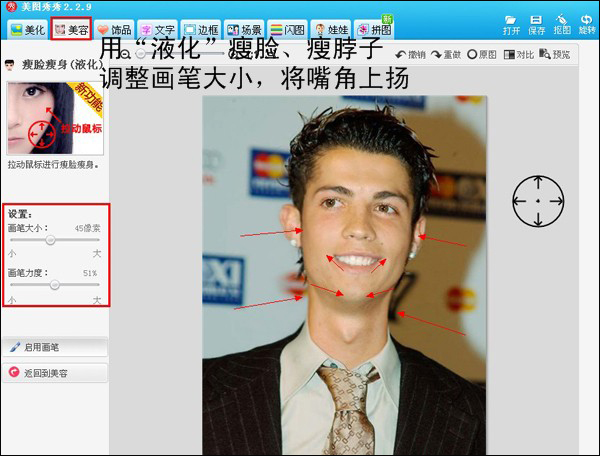Open the 美化 (Beautify) tab

click(x=26, y=30)
